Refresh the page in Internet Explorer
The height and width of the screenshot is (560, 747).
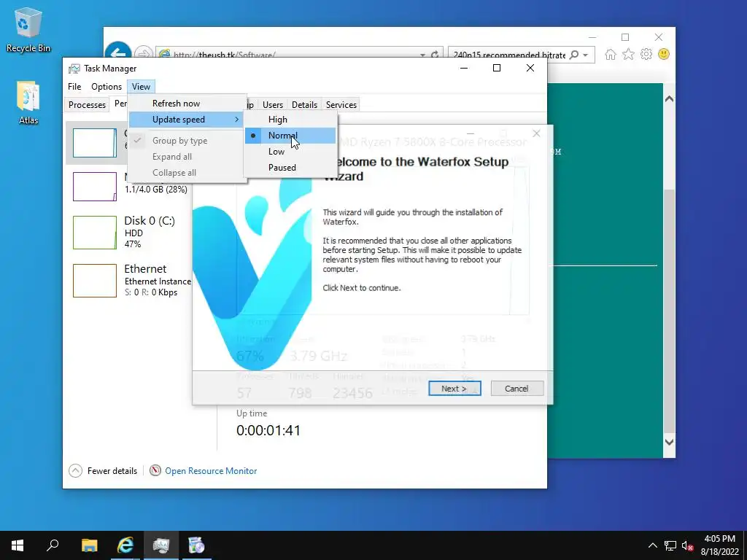tap(435, 55)
